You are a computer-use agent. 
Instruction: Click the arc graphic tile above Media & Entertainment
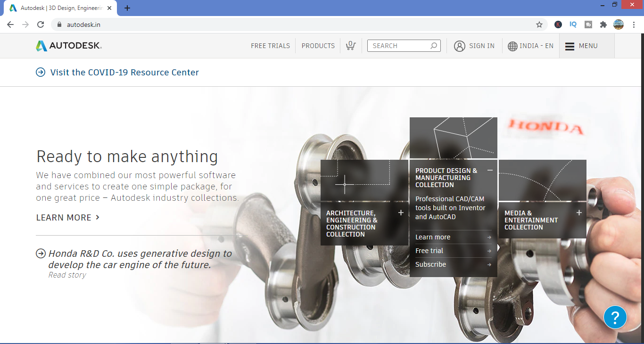pos(543,180)
